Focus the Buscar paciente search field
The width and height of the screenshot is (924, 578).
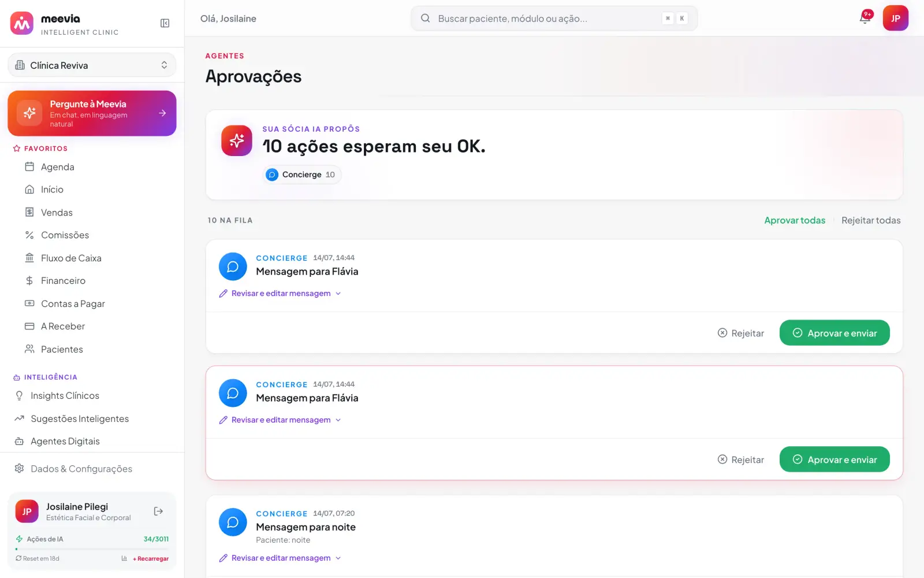(x=554, y=18)
